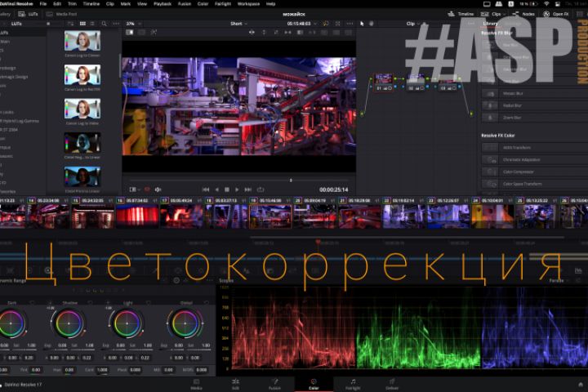The image size is (588, 392).
Task: Toggle enhanced full-screen viewer icon
Action: [x=337, y=24]
